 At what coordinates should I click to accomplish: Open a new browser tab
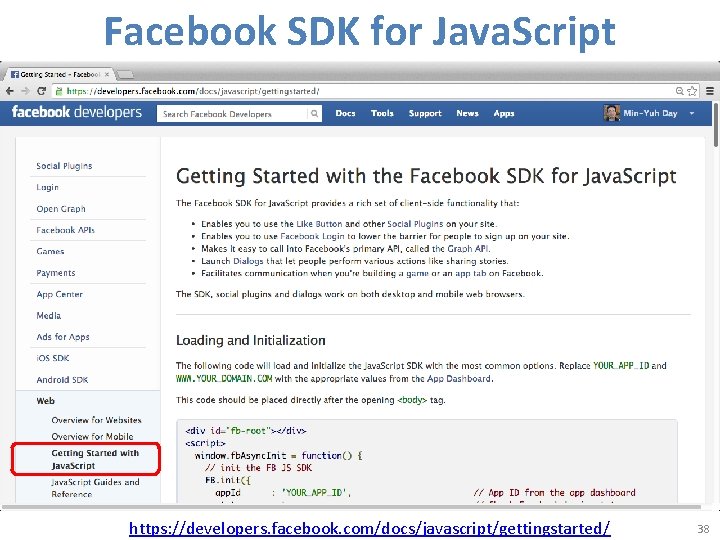(x=124, y=74)
